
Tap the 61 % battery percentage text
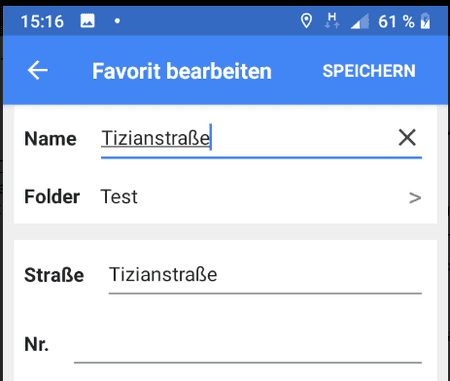point(396,22)
